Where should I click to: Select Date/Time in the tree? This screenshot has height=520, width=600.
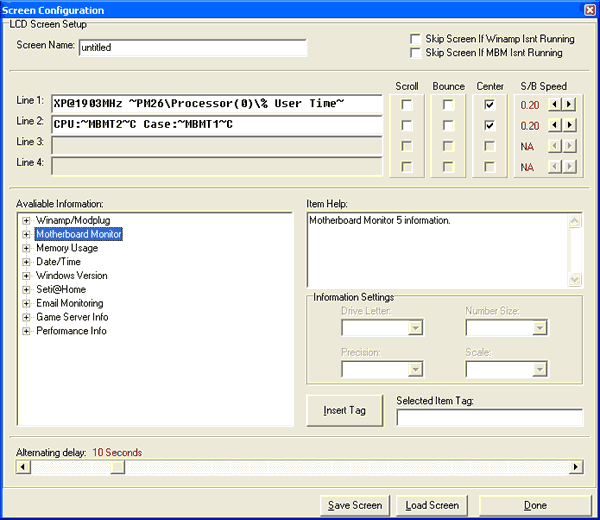coord(58,262)
